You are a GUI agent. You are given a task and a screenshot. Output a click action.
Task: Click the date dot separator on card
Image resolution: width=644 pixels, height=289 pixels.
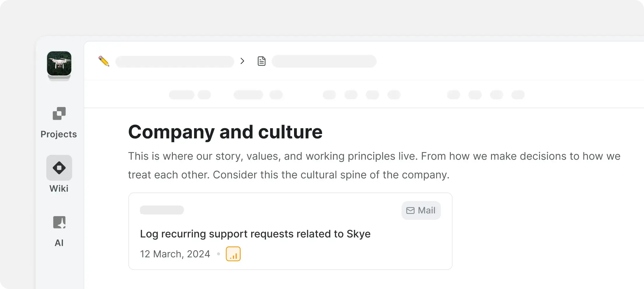coord(218,254)
